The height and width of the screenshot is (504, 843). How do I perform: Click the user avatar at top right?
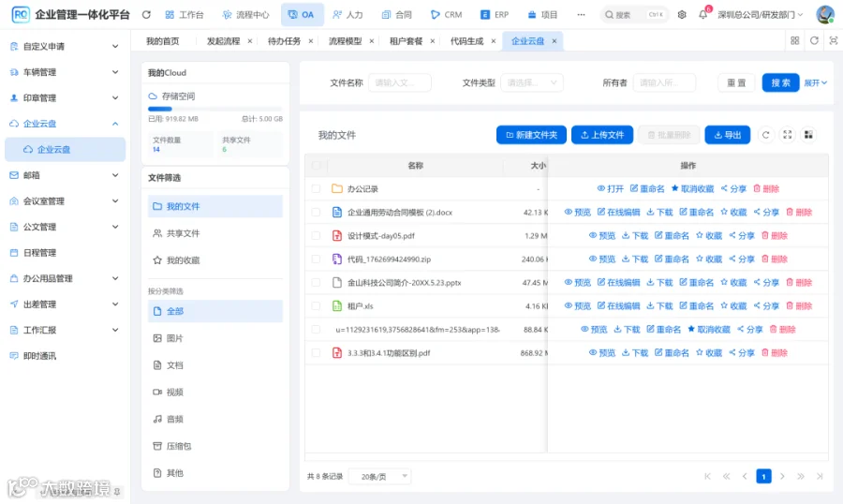(x=824, y=15)
